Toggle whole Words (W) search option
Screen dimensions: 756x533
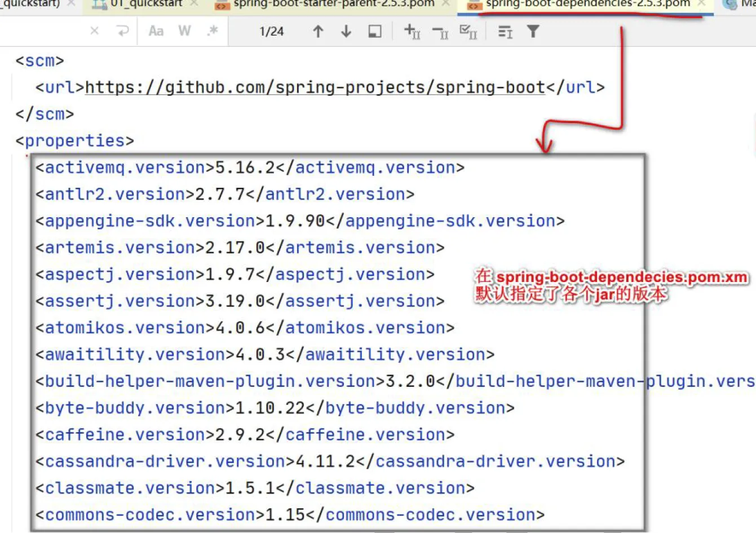(x=184, y=31)
